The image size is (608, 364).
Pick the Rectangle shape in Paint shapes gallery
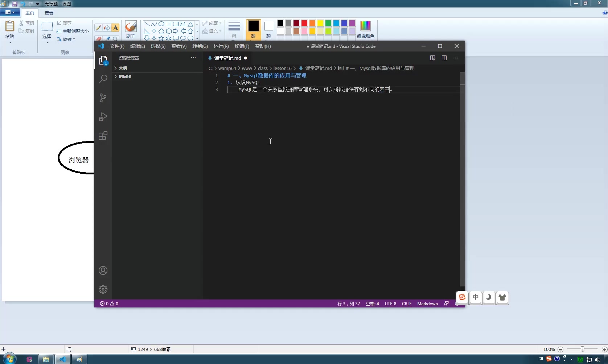169,24
